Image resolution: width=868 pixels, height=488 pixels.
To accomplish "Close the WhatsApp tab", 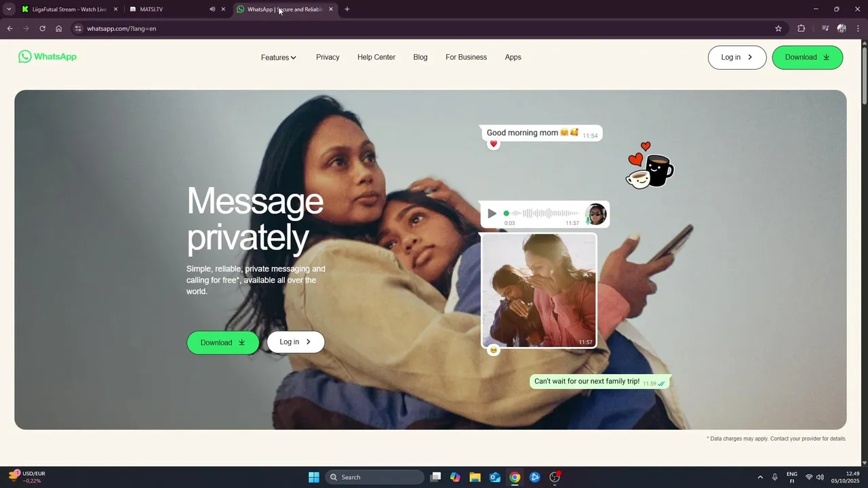I will pyautogui.click(x=331, y=9).
